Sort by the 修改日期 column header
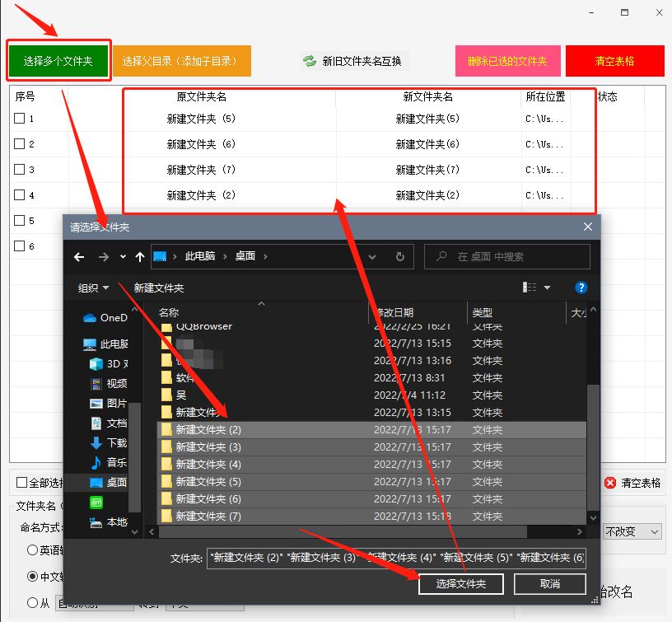The width and height of the screenshot is (672, 622). [x=394, y=313]
